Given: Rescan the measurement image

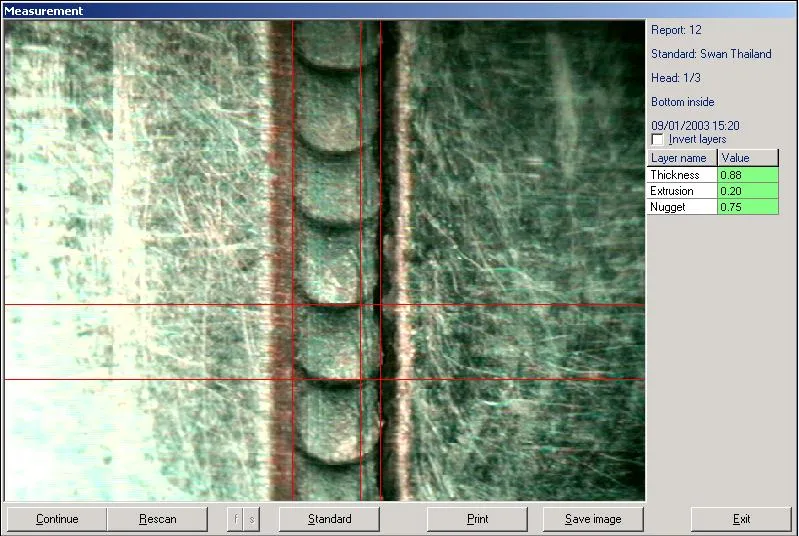Looking at the screenshot, I should pos(157,519).
